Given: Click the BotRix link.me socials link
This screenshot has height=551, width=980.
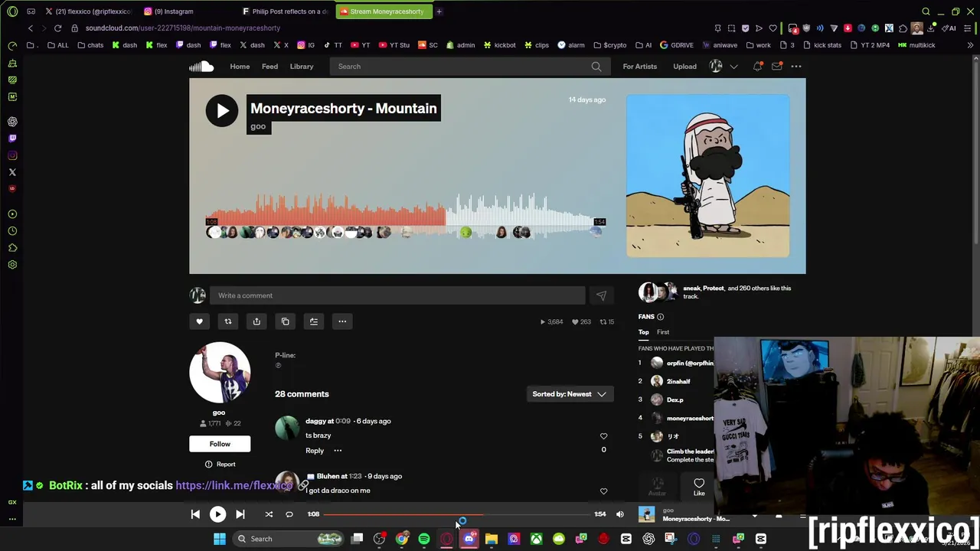Looking at the screenshot, I should (234, 485).
